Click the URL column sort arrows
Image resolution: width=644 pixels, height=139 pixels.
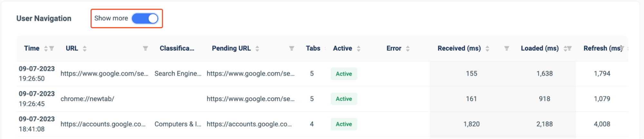tap(84, 48)
